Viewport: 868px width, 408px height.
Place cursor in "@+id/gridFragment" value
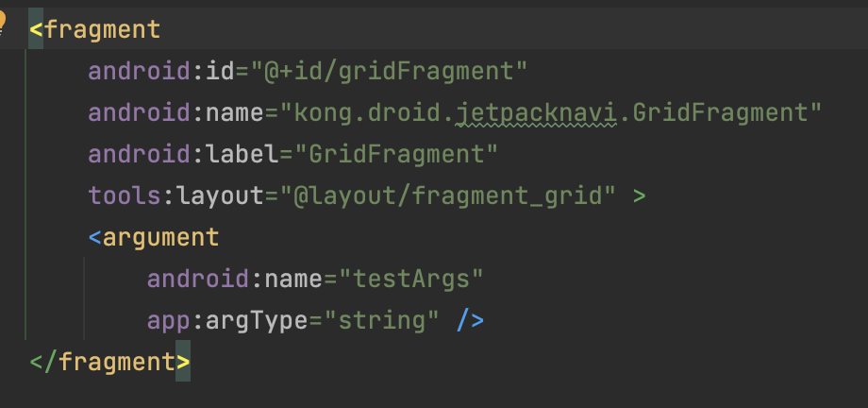pos(389,71)
